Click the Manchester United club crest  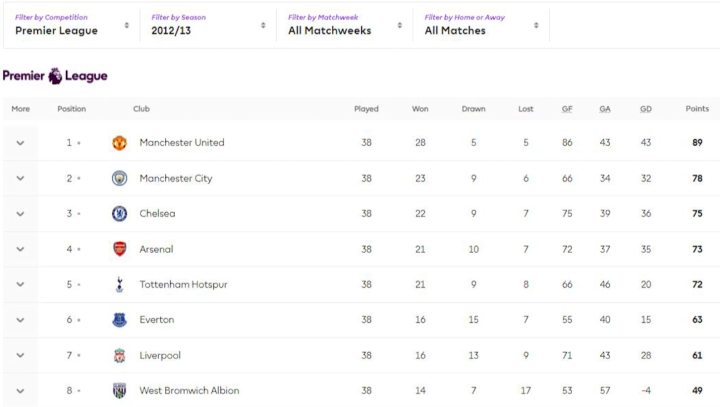click(120, 143)
